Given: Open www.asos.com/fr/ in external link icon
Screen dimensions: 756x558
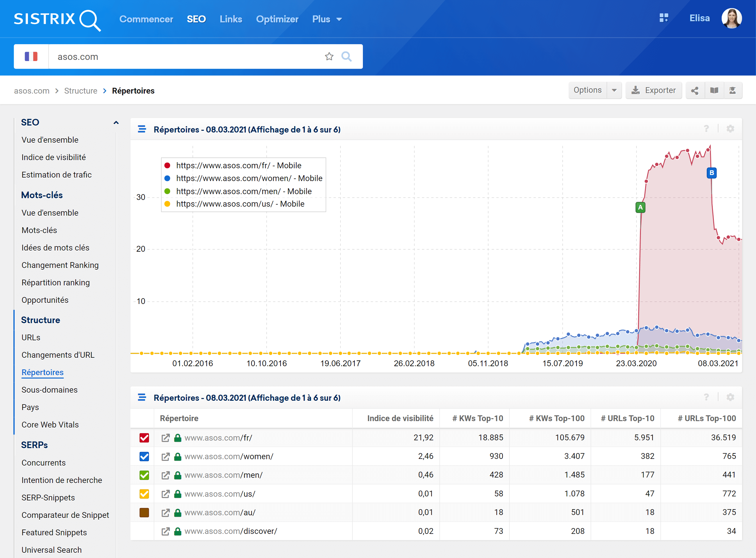Looking at the screenshot, I should tap(165, 438).
